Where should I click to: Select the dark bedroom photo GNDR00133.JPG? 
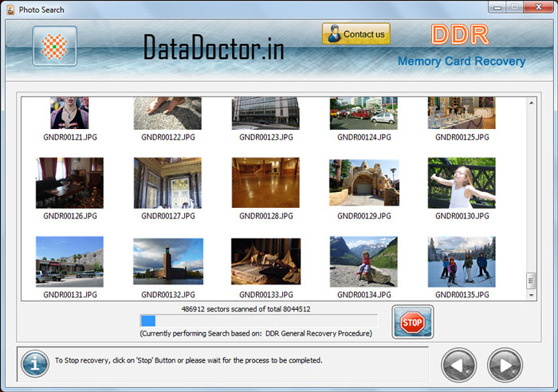pyautogui.click(x=265, y=261)
